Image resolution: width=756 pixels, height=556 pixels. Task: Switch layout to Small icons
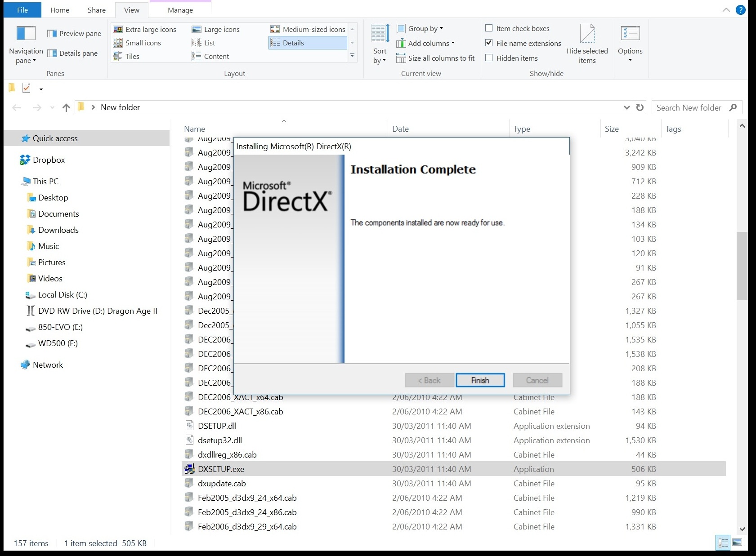(x=137, y=43)
